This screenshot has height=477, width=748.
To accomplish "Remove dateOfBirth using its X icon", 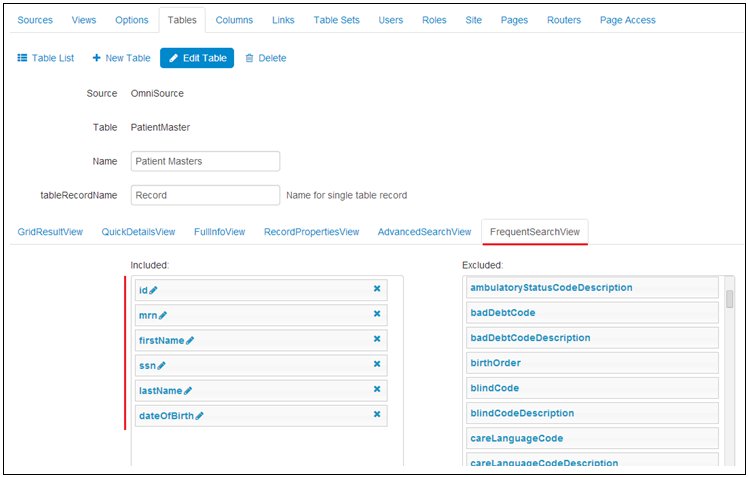I will pyautogui.click(x=377, y=415).
